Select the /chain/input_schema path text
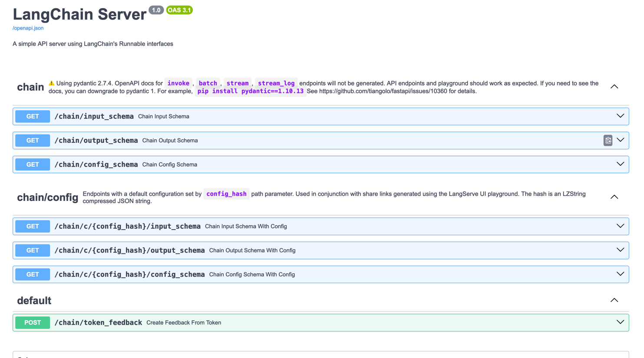 click(94, 116)
